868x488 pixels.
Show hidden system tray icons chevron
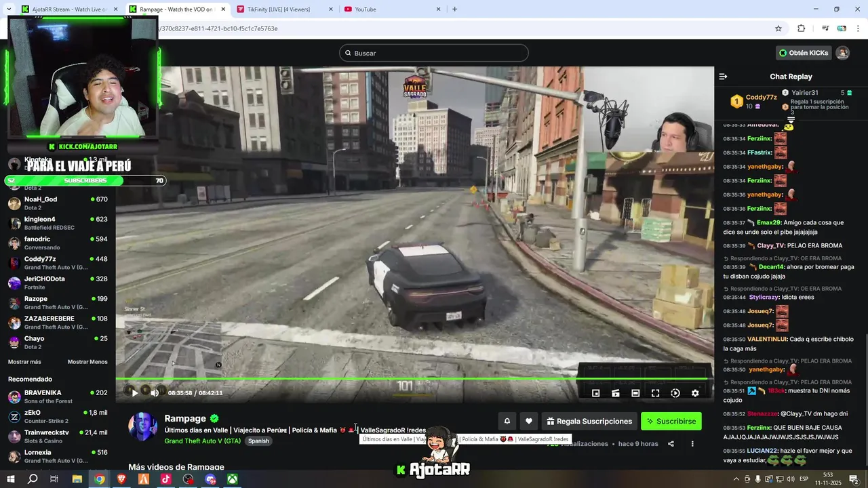click(736, 479)
